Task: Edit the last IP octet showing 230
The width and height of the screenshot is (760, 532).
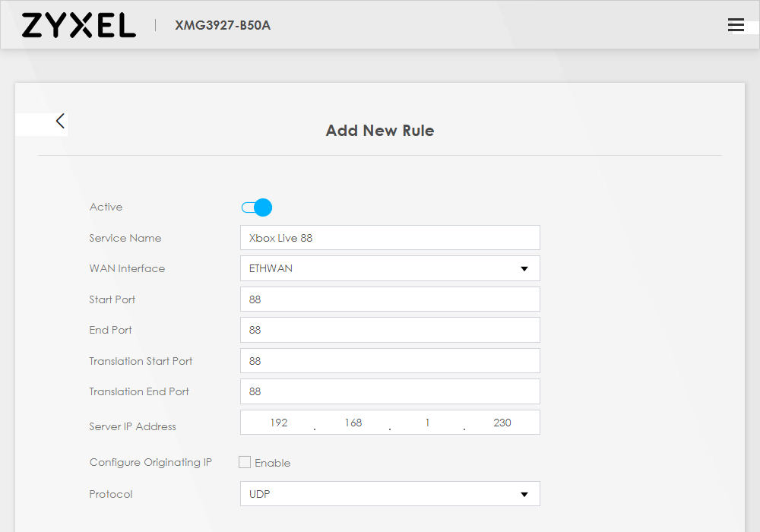Action: coord(502,423)
